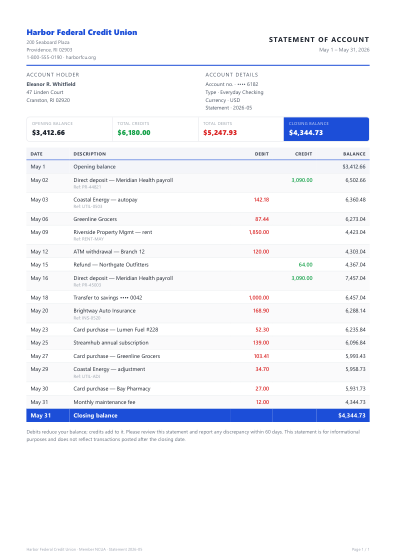Click the debit amount 52.30

(262, 330)
